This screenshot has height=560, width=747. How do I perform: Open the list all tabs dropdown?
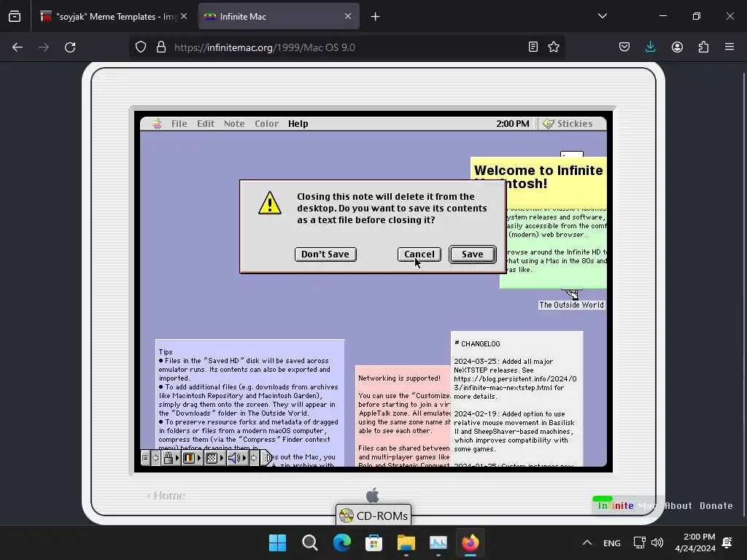click(x=602, y=16)
